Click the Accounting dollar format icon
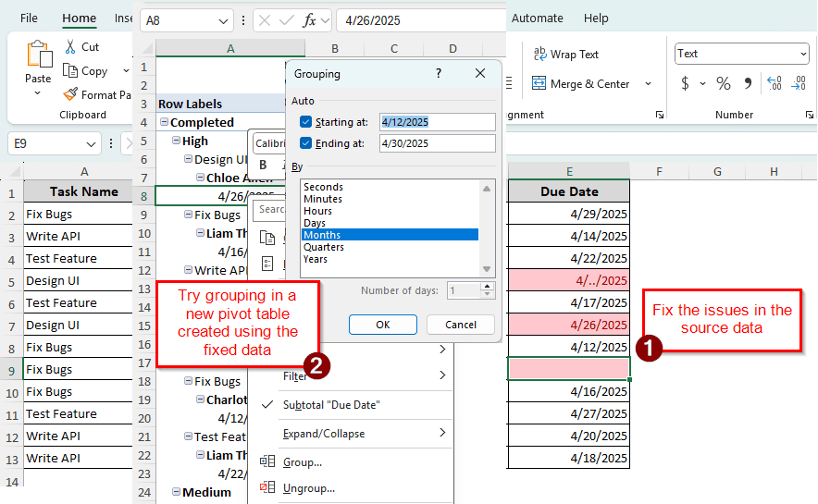This screenshot has height=504, width=818. click(x=685, y=84)
